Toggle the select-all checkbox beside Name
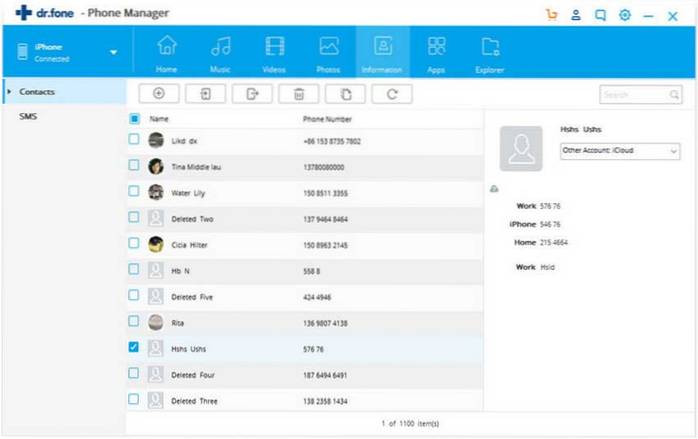The width and height of the screenshot is (698, 439). click(135, 118)
